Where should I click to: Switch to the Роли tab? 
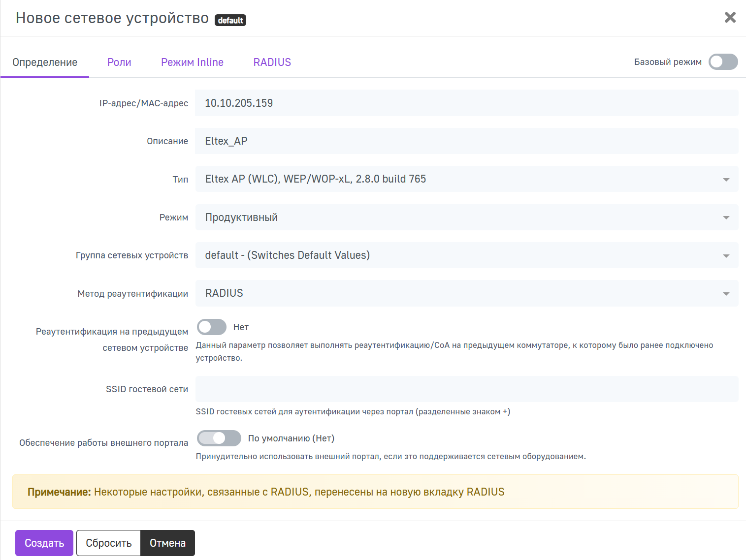pos(119,62)
